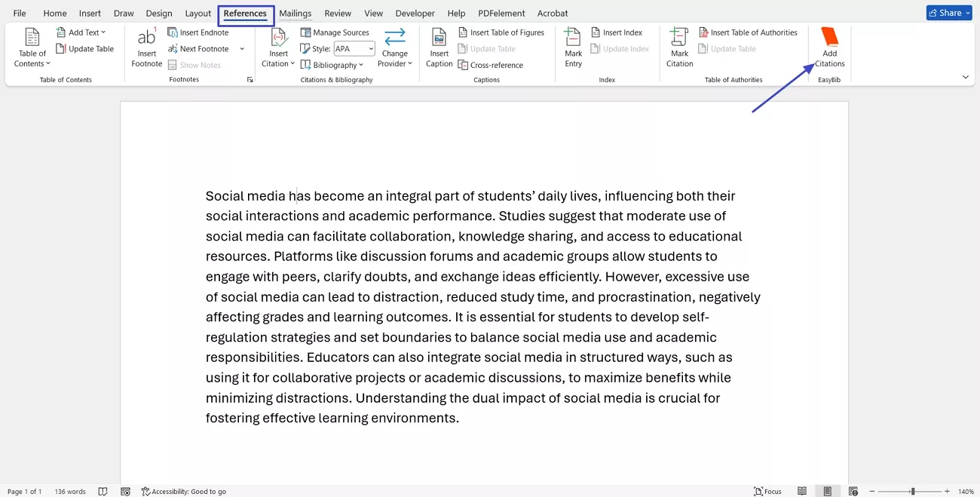Open the Bibliography dropdown
The image size is (980, 497).
(334, 64)
